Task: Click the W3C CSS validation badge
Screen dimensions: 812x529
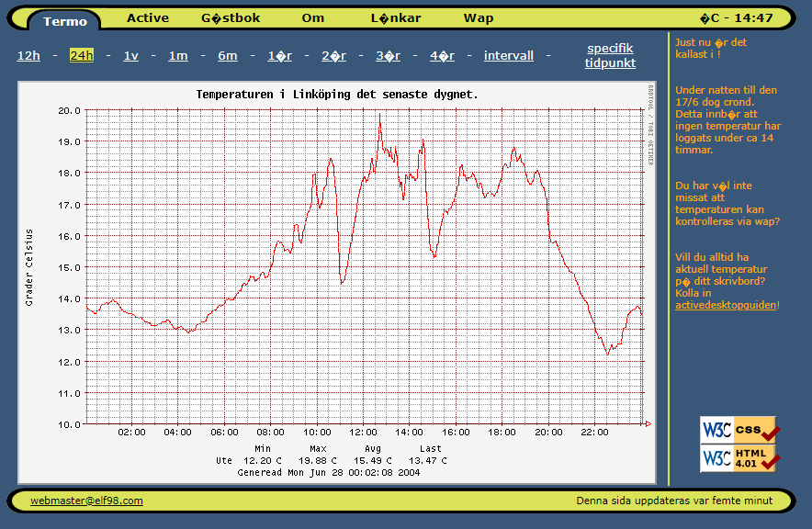Action: 739,430
